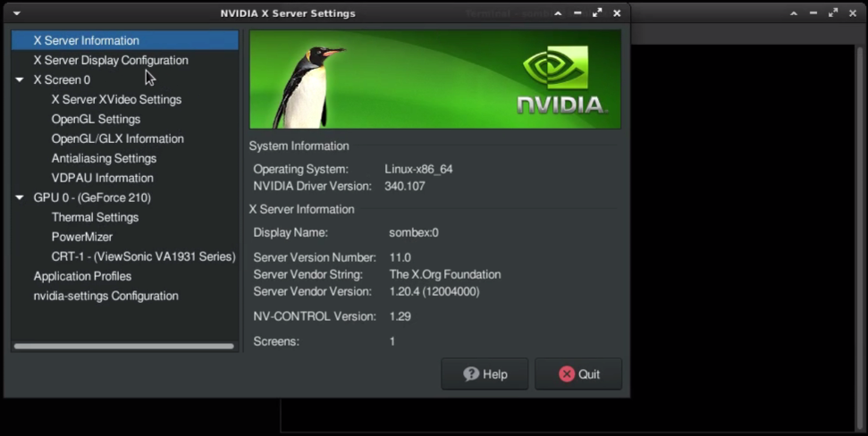Click the red X icon on Quit
Screen dimensions: 868x436
(567, 374)
